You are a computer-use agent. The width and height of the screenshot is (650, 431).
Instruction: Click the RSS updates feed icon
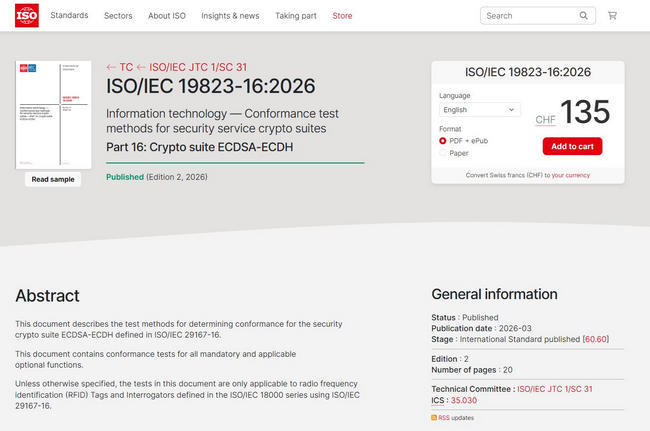[435, 417]
